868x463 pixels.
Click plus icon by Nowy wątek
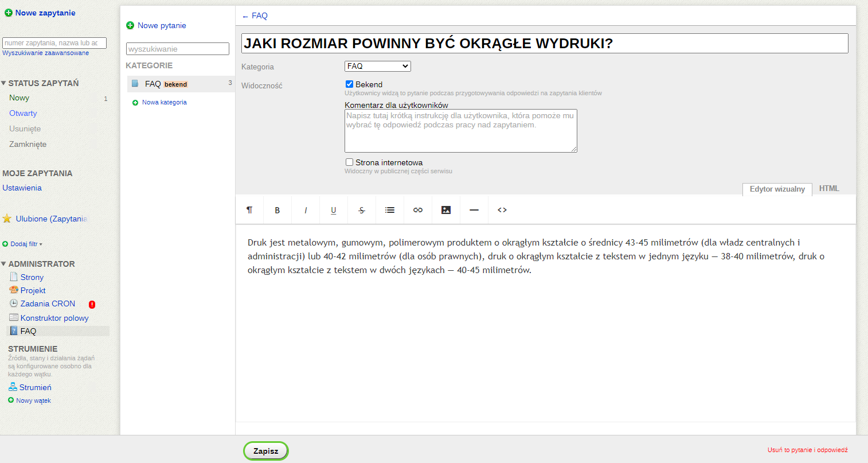(11, 400)
